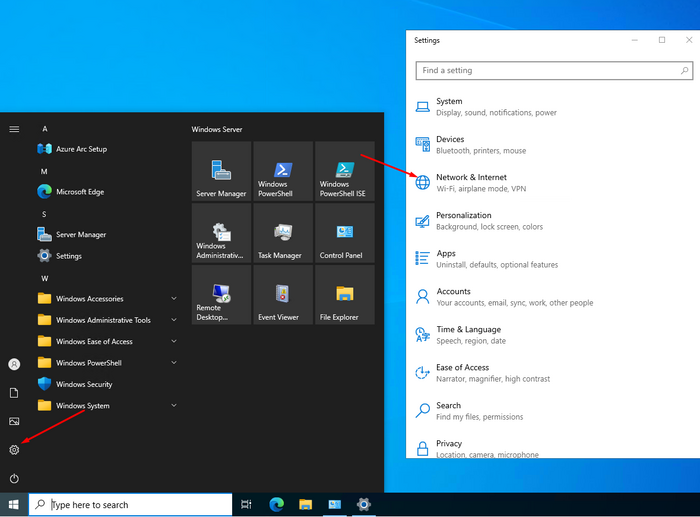The height and width of the screenshot is (517, 700).
Task: Click the letter S app list header
Action: pos(44,214)
